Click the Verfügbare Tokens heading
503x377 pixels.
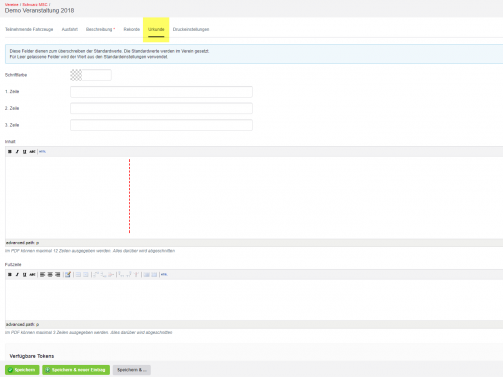(32, 356)
